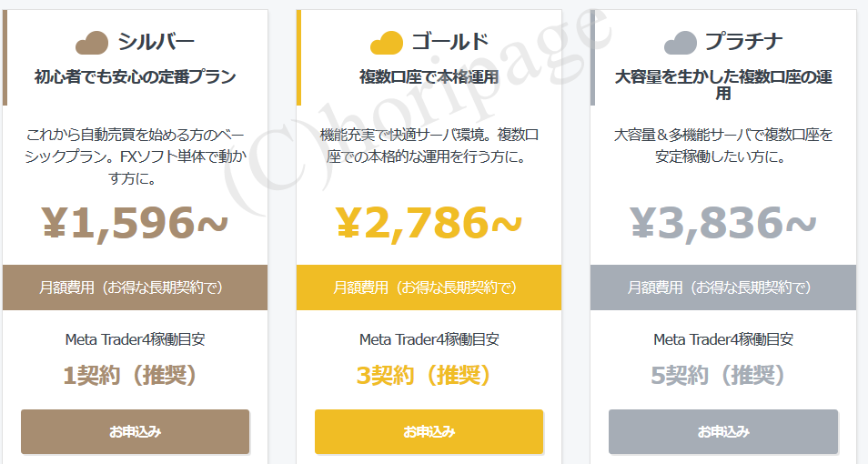Click the yellow 月額費用 banner in Gold card

pyautogui.click(x=429, y=287)
